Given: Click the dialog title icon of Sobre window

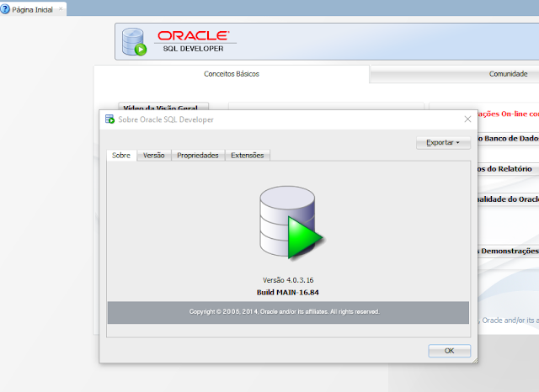Looking at the screenshot, I should [x=109, y=119].
